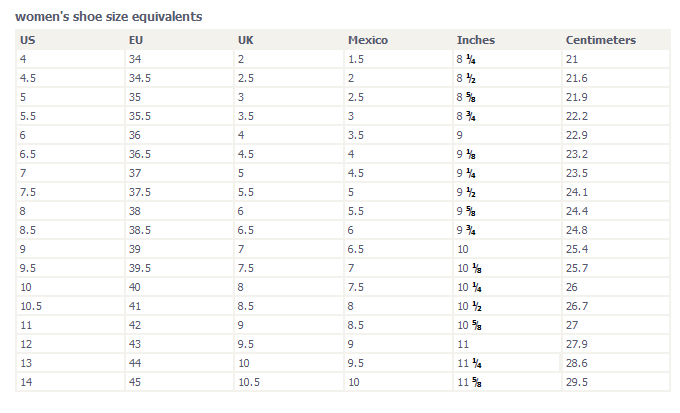The width and height of the screenshot is (680, 413).
Task: Select the 25.4 centimeters cell
Action: tap(577, 249)
